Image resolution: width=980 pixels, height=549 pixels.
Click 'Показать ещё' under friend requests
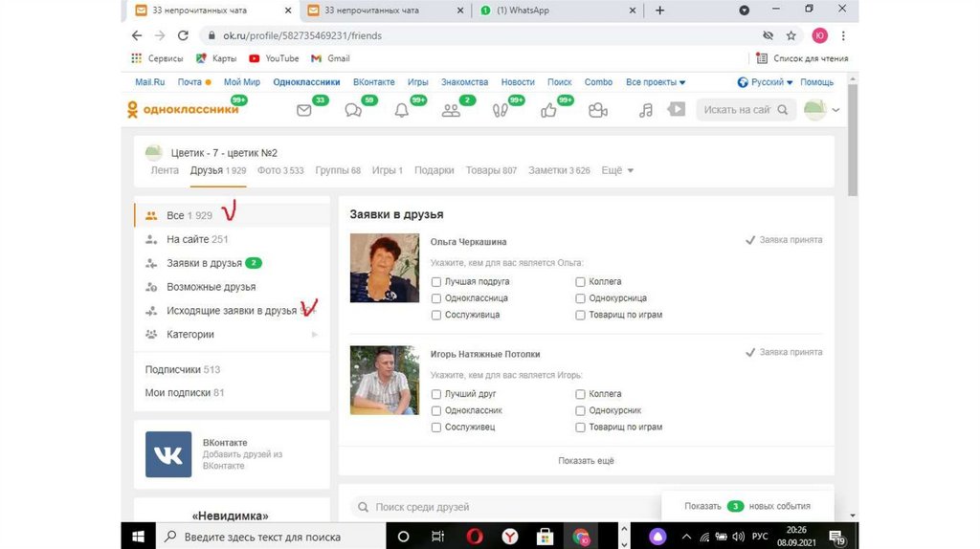click(x=587, y=460)
